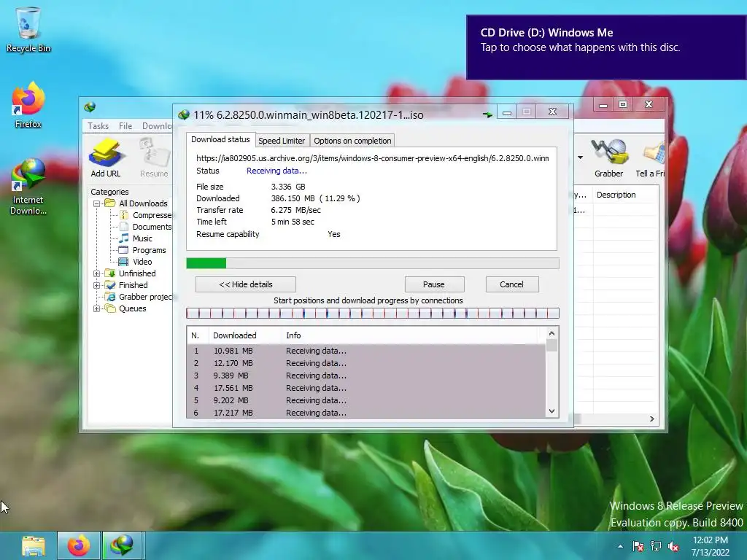Image resolution: width=747 pixels, height=560 pixels.
Task: Select the Compressed category folder icon
Action: point(124,215)
